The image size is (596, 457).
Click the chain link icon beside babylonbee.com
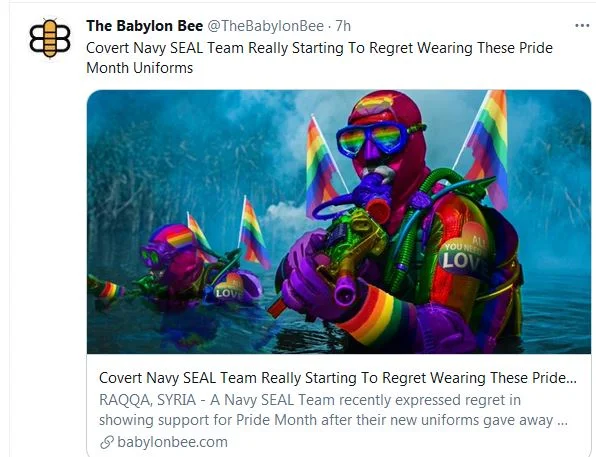[x=107, y=442]
